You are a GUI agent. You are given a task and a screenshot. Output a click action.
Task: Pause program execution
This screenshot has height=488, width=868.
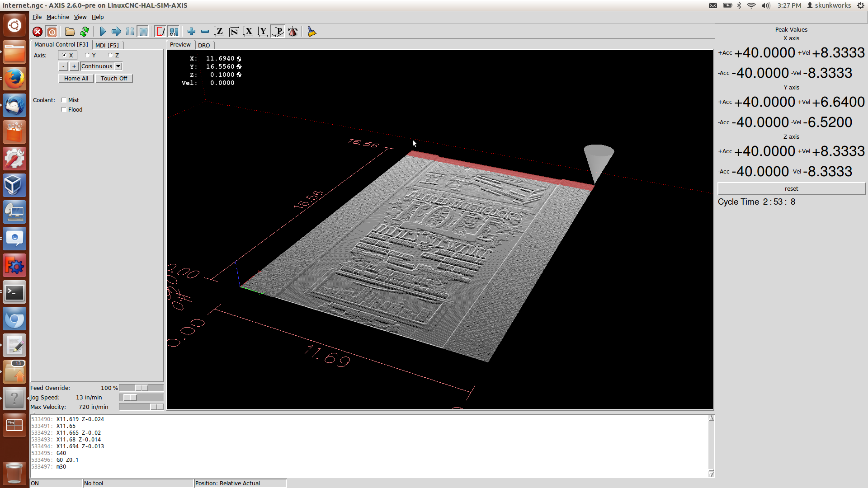tap(130, 32)
